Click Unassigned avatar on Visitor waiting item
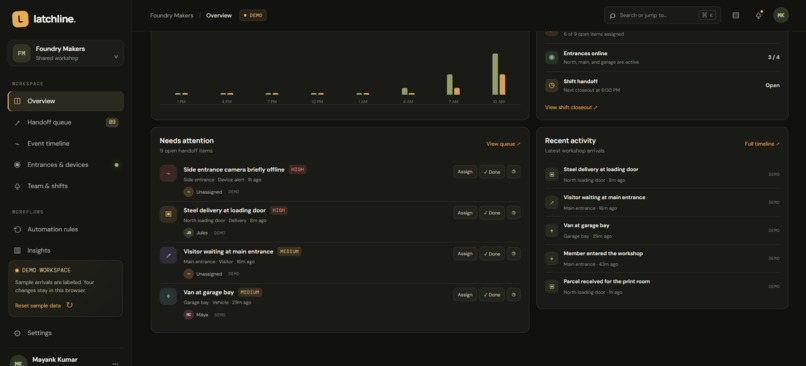This screenshot has height=366, width=806. (189, 274)
